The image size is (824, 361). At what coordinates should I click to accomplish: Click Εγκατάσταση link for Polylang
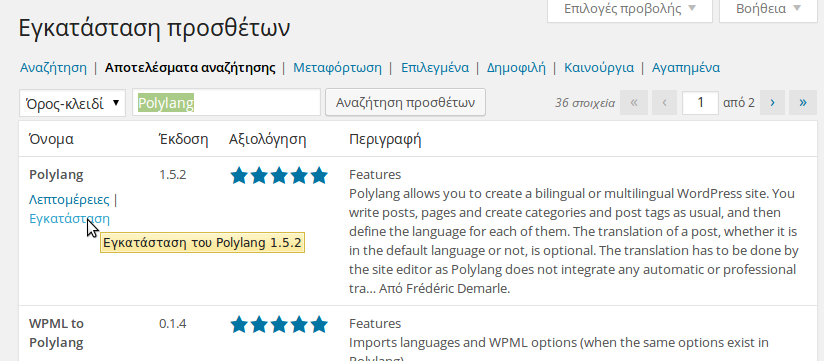(x=69, y=218)
